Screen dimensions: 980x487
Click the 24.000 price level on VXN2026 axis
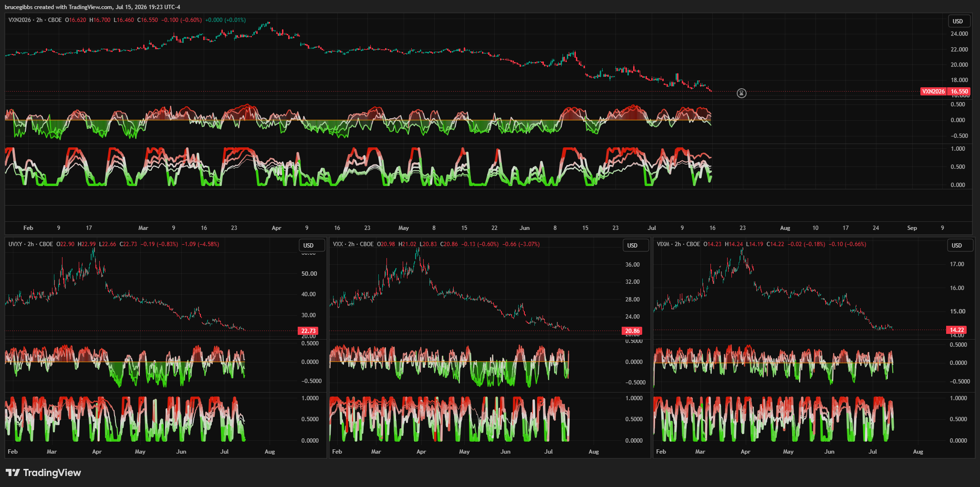959,34
